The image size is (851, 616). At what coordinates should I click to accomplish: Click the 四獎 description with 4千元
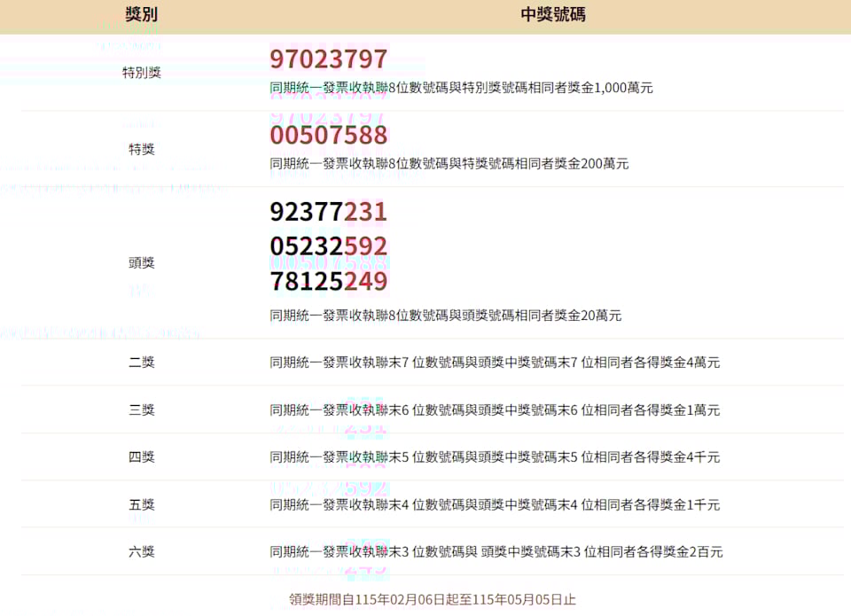495,457
